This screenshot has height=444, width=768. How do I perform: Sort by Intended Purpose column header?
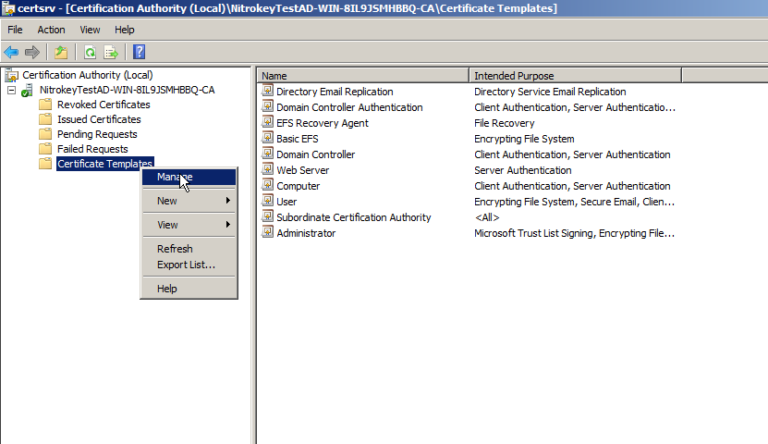click(x=574, y=75)
